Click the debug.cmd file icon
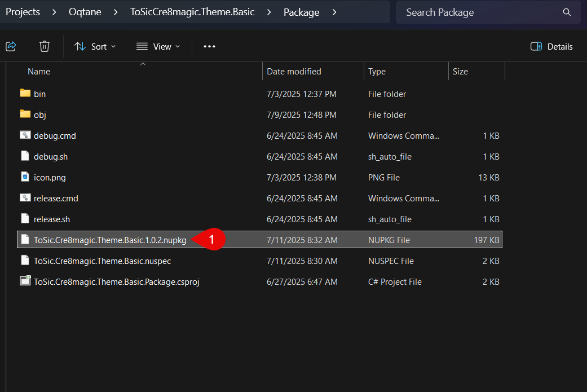Screen dimensions: 587x392 (25, 135)
